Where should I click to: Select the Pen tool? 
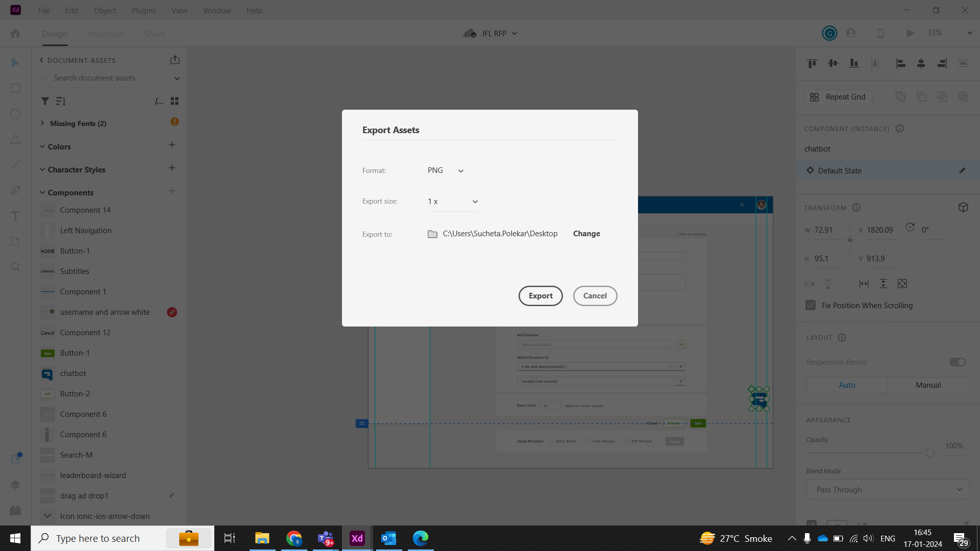point(15,190)
